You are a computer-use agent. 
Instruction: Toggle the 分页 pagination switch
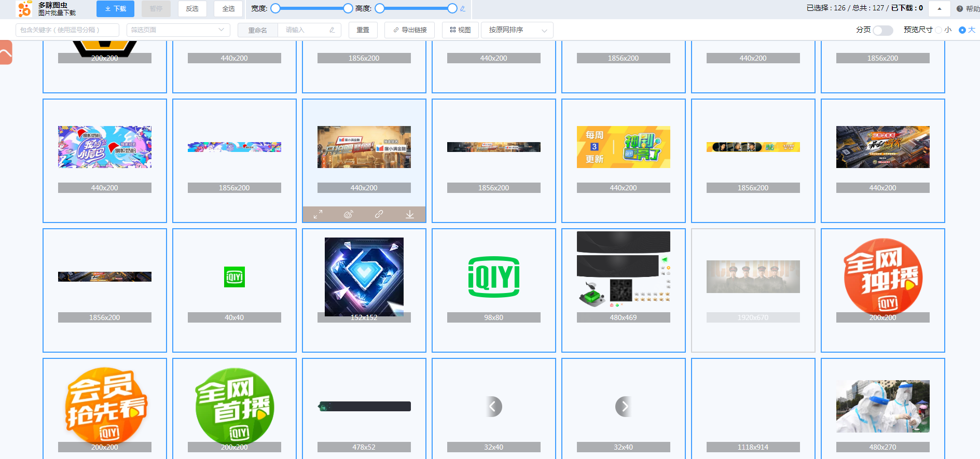(882, 30)
